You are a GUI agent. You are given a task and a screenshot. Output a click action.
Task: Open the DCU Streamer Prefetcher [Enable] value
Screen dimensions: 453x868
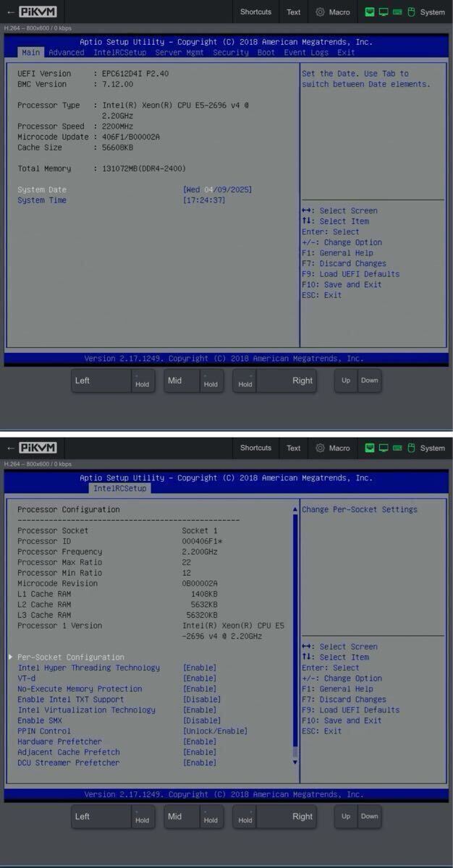pos(200,762)
